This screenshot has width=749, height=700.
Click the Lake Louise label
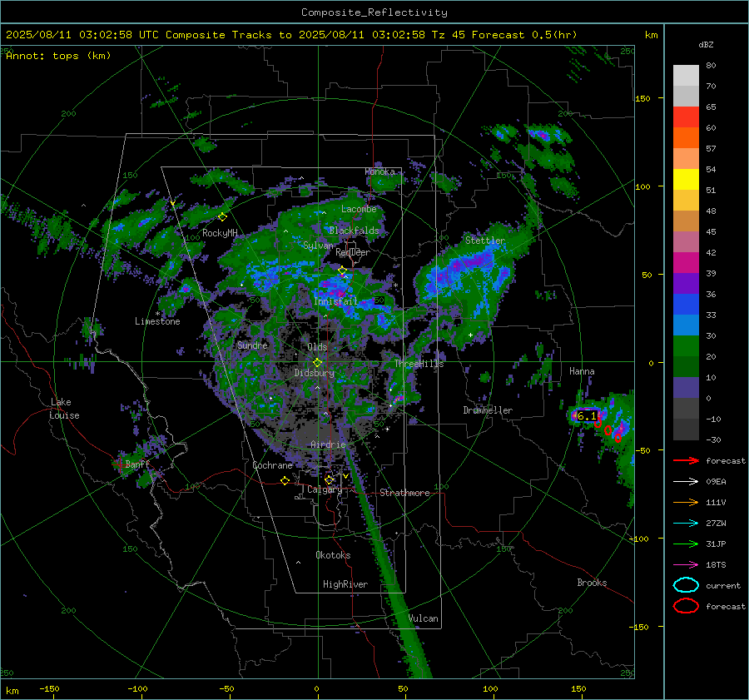[x=64, y=409]
